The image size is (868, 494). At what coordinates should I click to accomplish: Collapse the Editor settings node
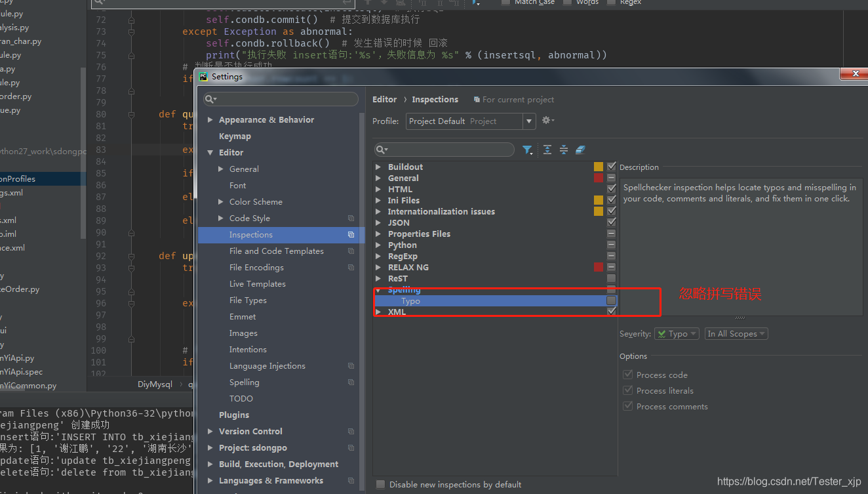click(x=210, y=153)
